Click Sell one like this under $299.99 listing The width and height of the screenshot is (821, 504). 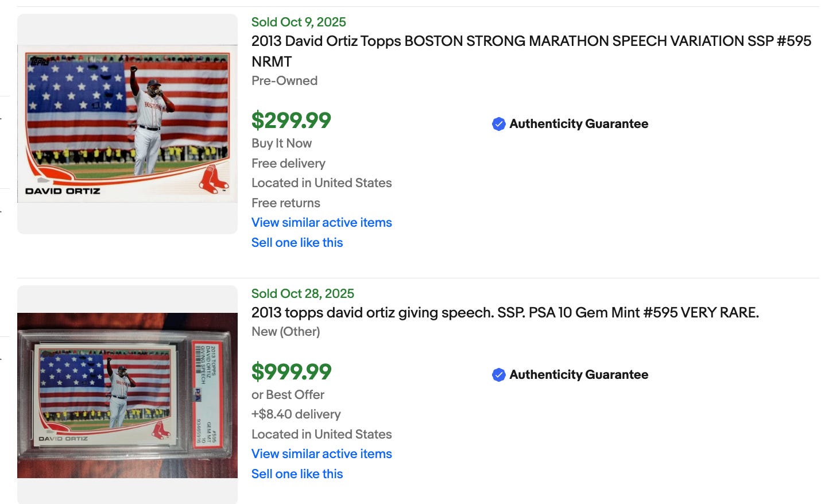click(x=297, y=243)
